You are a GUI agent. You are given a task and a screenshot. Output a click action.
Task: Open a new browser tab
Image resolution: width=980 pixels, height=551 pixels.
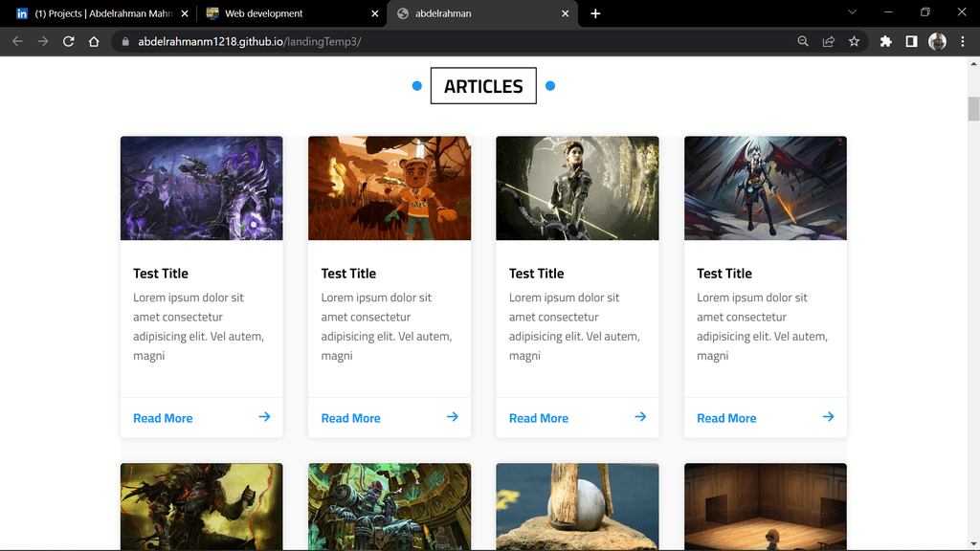(x=595, y=13)
